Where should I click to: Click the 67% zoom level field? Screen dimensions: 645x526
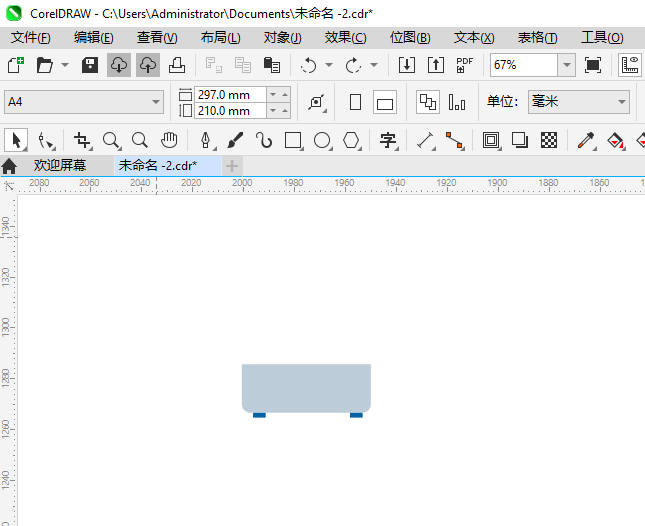[524, 65]
